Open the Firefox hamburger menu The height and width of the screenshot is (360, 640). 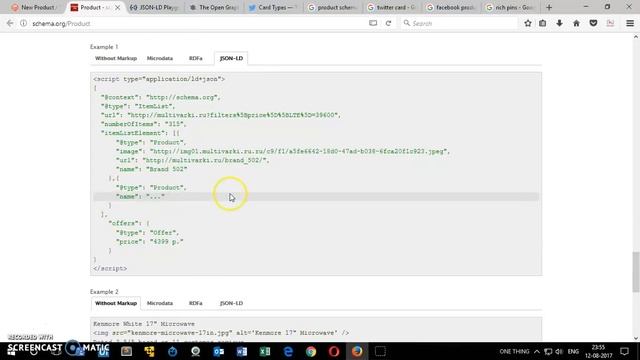(630, 23)
